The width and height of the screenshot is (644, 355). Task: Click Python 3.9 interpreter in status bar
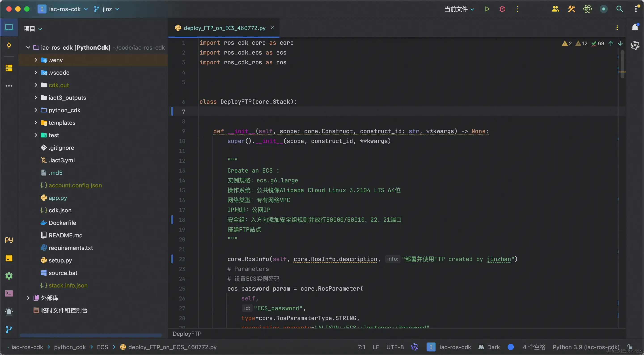[x=586, y=347]
